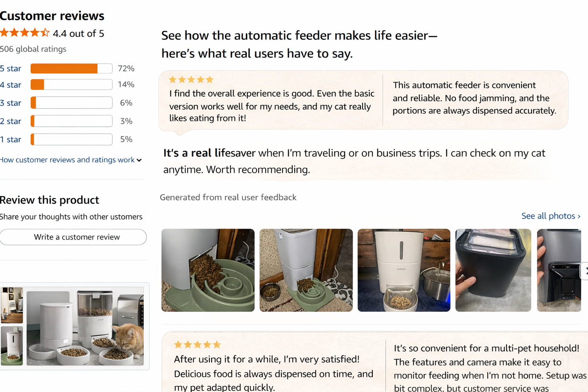Open photo of hand holding black feeder lid
This screenshot has width=588, height=392.
click(493, 270)
